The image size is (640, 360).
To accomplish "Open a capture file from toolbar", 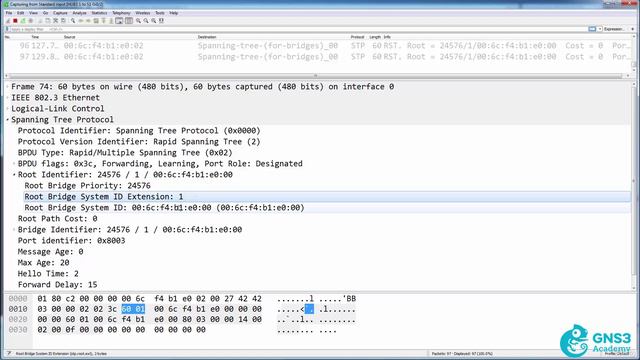I will coord(40,20).
